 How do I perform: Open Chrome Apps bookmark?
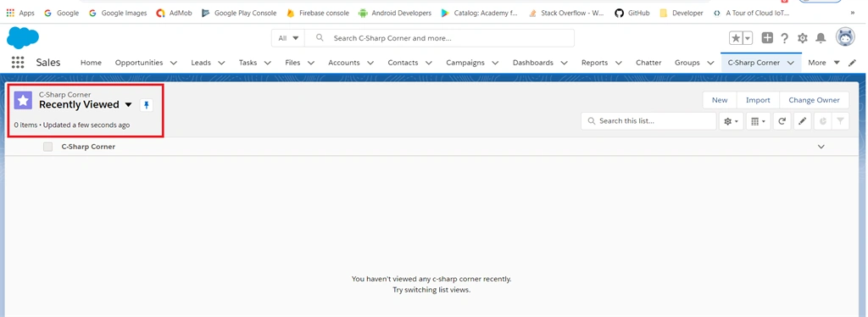tap(20, 13)
